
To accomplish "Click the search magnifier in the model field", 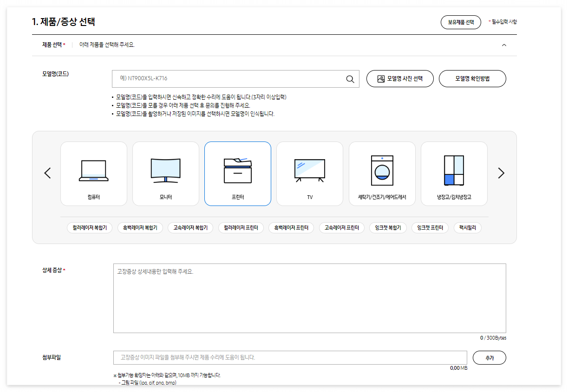I will (350, 79).
